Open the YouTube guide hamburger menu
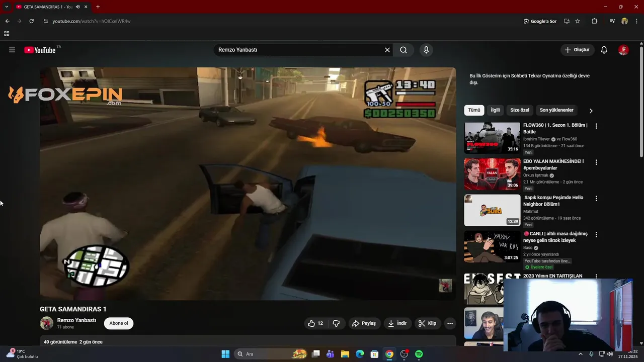This screenshot has height=362, width=644. pyautogui.click(x=12, y=50)
